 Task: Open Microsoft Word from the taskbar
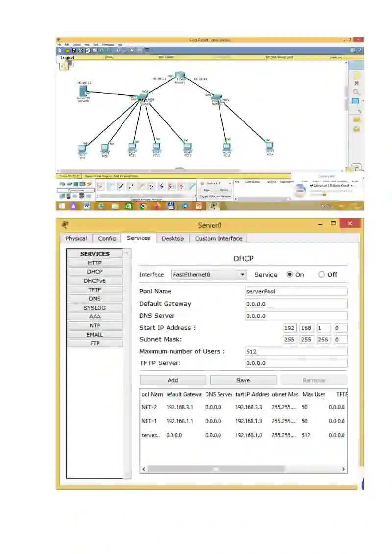(87, 206)
